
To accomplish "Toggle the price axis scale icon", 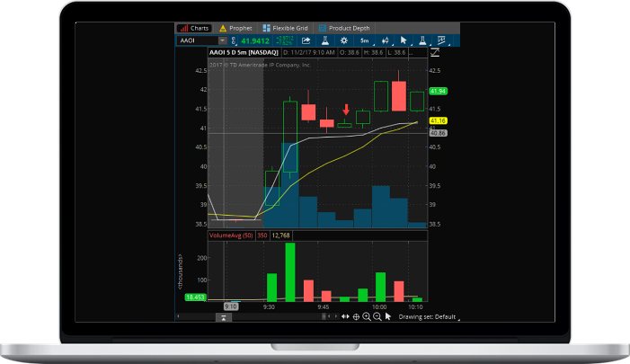I will [442, 40].
